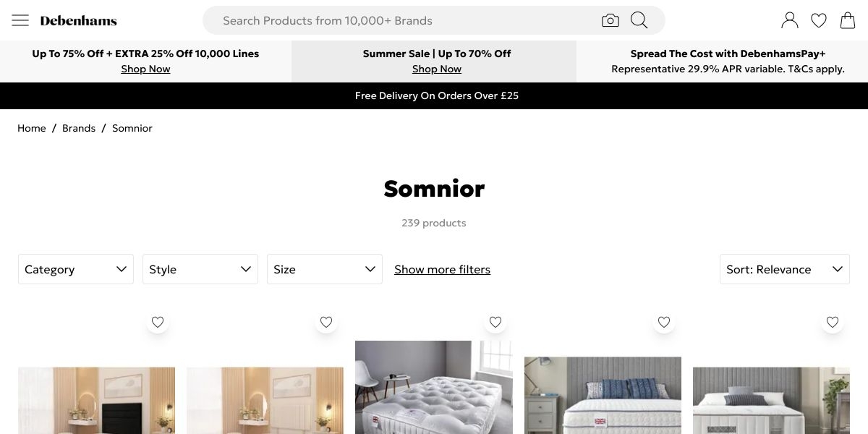The height and width of the screenshot is (434, 868).
Task: Save the fourth product via heart icon
Action: (664, 322)
